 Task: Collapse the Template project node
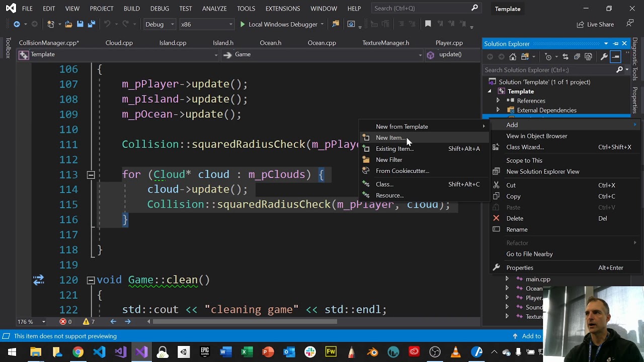pyautogui.click(x=490, y=92)
